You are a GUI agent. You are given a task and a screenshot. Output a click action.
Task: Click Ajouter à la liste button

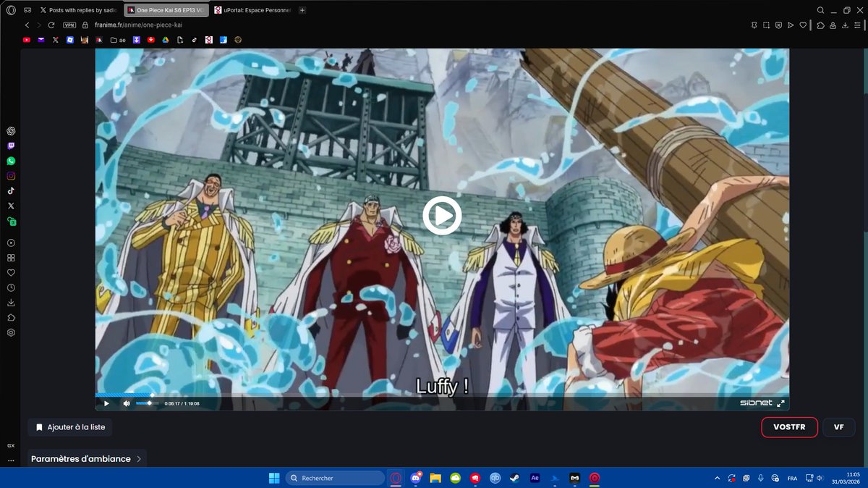pyautogui.click(x=70, y=427)
